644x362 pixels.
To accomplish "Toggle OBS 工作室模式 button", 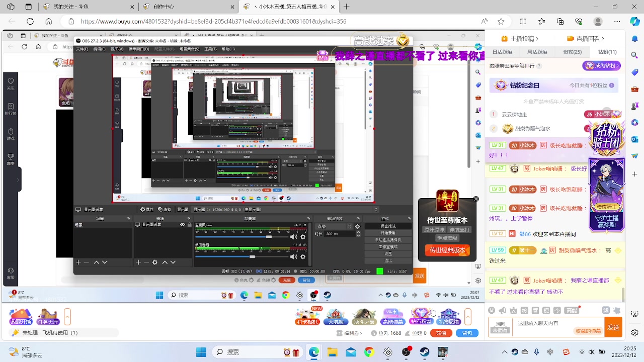I will [x=388, y=247].
